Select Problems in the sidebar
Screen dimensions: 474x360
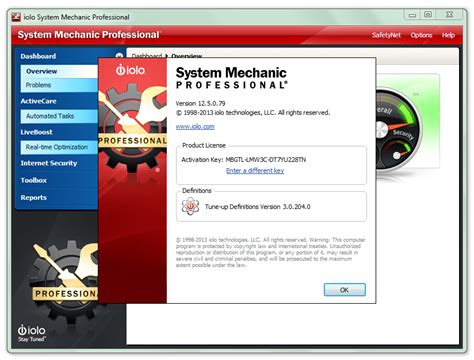point(59,85)
